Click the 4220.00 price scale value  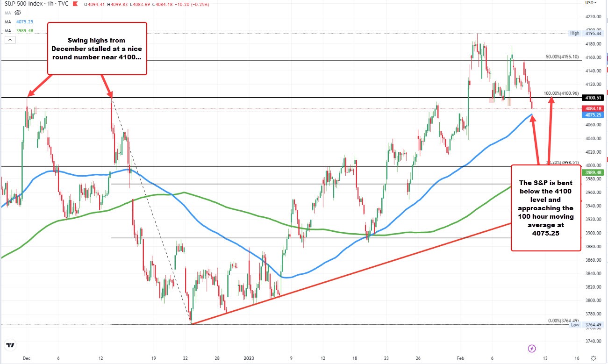tap(594, 17)
